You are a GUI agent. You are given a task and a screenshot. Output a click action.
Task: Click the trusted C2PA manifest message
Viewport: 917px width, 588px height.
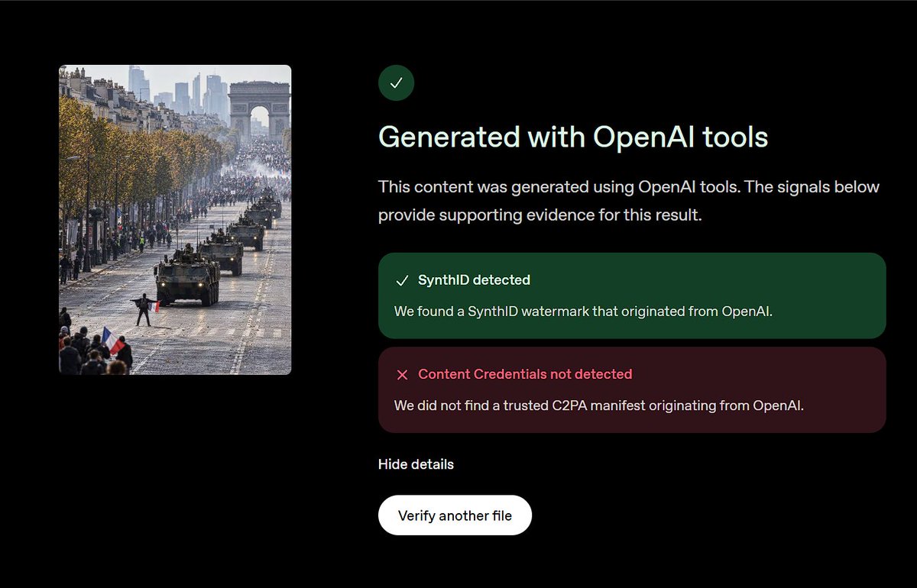pyautogui.click(x=599, y=405)
